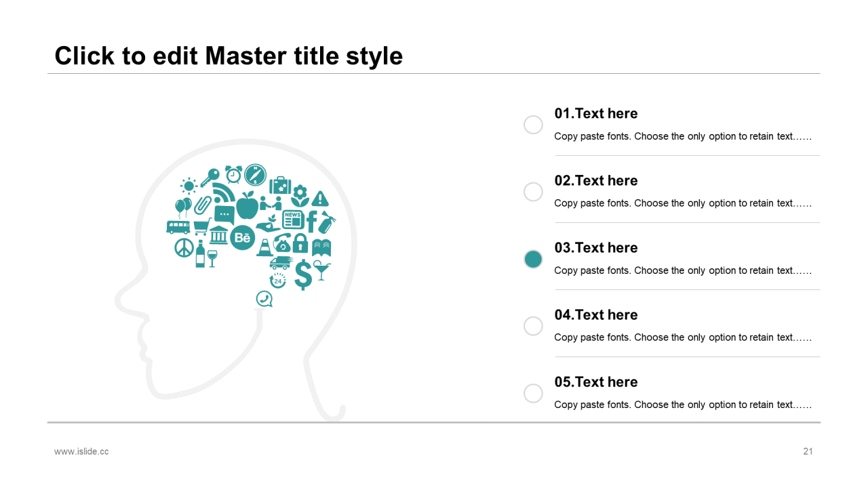Click the Behance "Be" circle icon
868x488 pixels.
tap(243, 238)
